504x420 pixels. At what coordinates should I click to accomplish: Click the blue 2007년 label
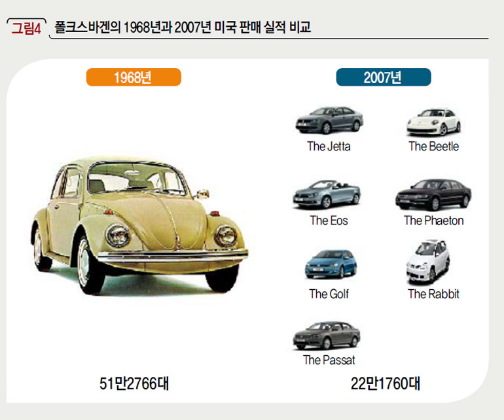coord(384,77)
